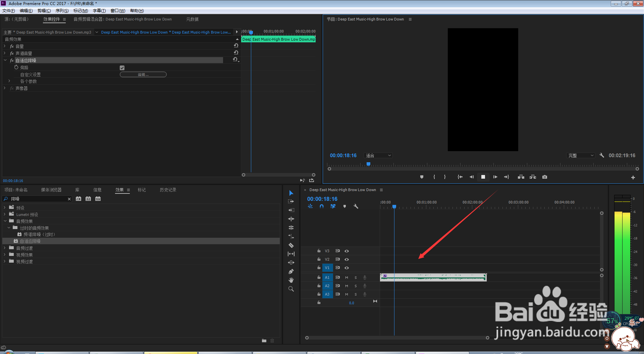This screenshot has height=354, width=644.
Task: Collapse the 音频效果 folder
Action: (5, 221)
